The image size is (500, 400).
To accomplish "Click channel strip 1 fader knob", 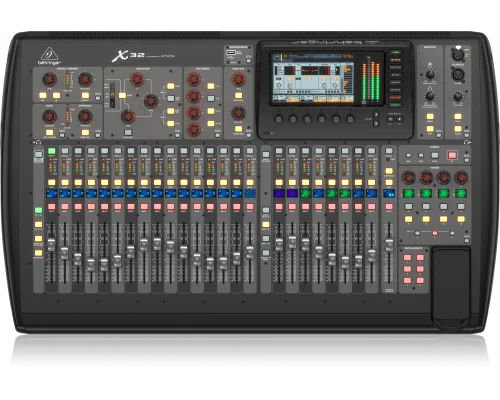I will pyautogui.click(x=51, y=244).
